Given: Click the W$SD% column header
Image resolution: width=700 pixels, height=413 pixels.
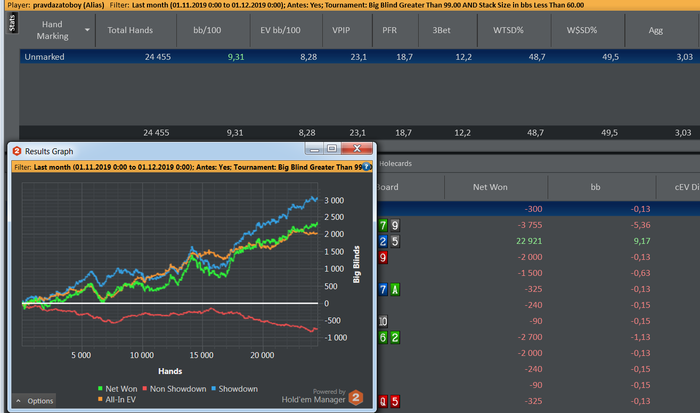Looking at the screenshot, I should pyautogui.click(x=582, y=30).
